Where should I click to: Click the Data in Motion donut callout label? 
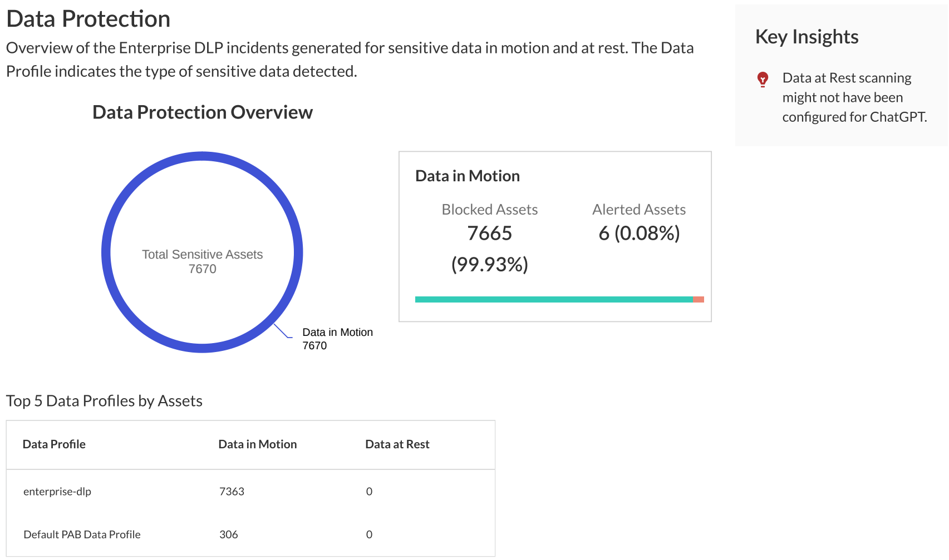click(x=337, y=333)
